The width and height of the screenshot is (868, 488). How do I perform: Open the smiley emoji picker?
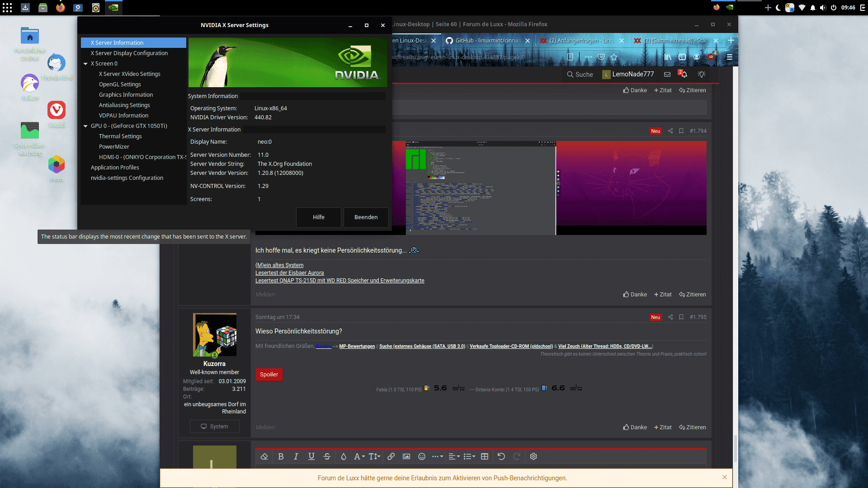422,456
